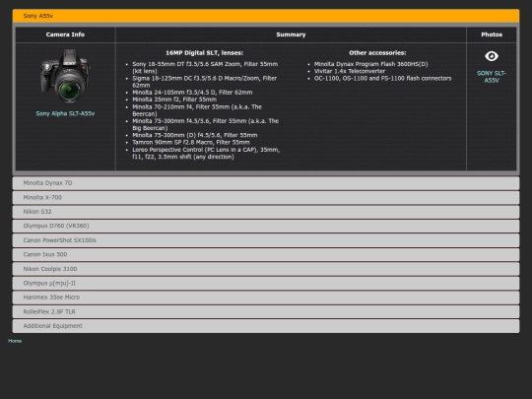Image resolution: width=532 pixels, height=399 pixels.
Task: Click the Vivitar 1.4x Teleconverter entry
Action: [x=350, y=71]
